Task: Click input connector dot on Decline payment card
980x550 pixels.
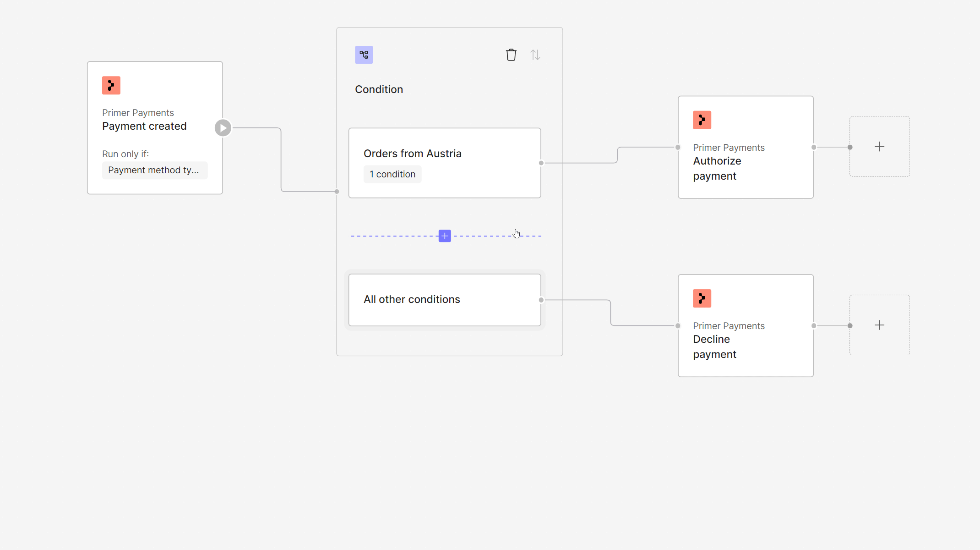Action: click(678, 326)
